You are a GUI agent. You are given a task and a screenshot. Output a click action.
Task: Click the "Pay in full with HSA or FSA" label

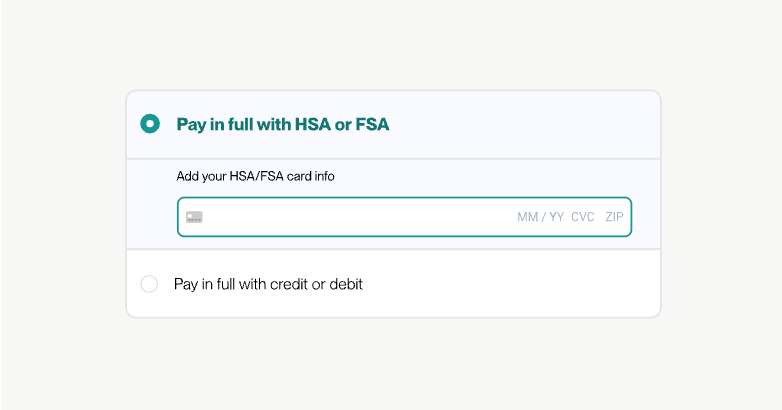(283, 125)
